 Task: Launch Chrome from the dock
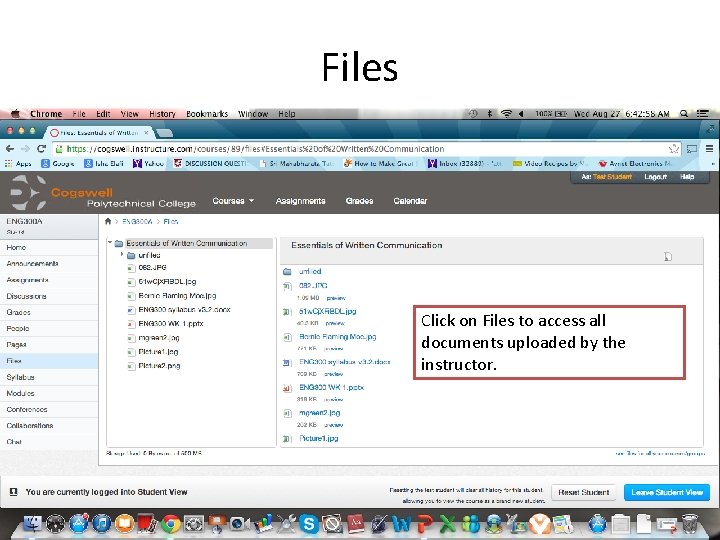pyautogui.click(x=170, y=523)
